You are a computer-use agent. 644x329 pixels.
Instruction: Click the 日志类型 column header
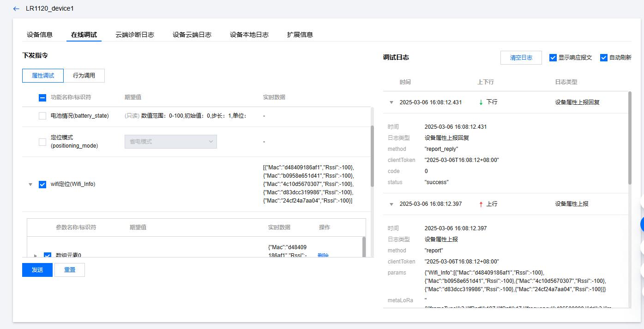point(566,82)
